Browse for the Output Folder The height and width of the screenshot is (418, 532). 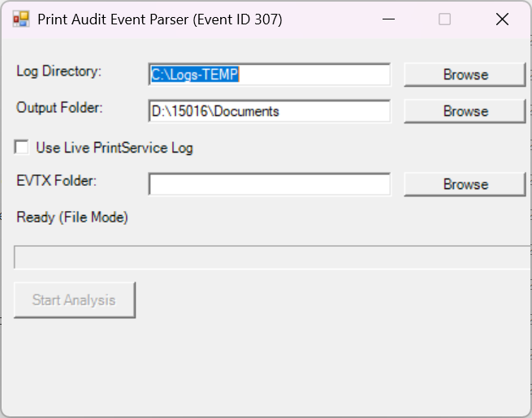pos(465,111)
